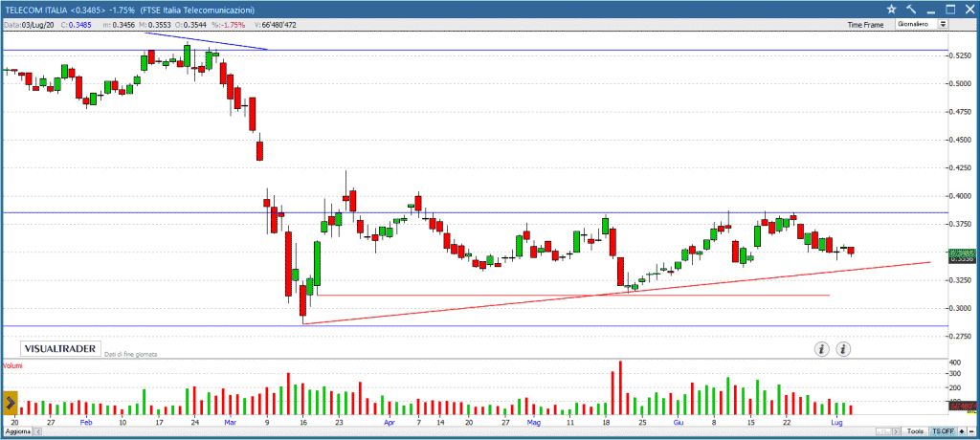This screenshot has height=440, width=980.
Task: Click the opening price O:0.3544 value
Action: tap(190, 25)
